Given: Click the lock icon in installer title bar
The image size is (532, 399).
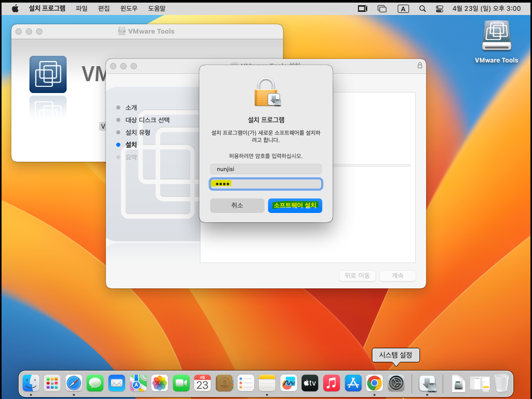Looking at the screenshot, I should [x=420, y=65].
